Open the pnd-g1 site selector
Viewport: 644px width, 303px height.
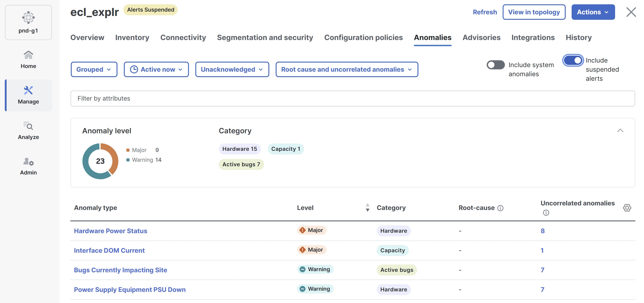[x=28, y=23]
